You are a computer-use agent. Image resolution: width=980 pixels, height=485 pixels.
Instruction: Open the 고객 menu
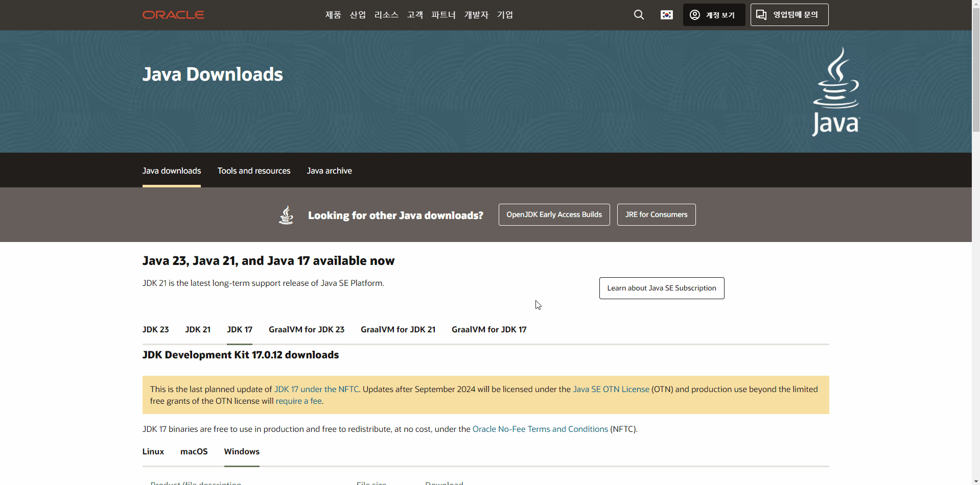pos(415,15)
